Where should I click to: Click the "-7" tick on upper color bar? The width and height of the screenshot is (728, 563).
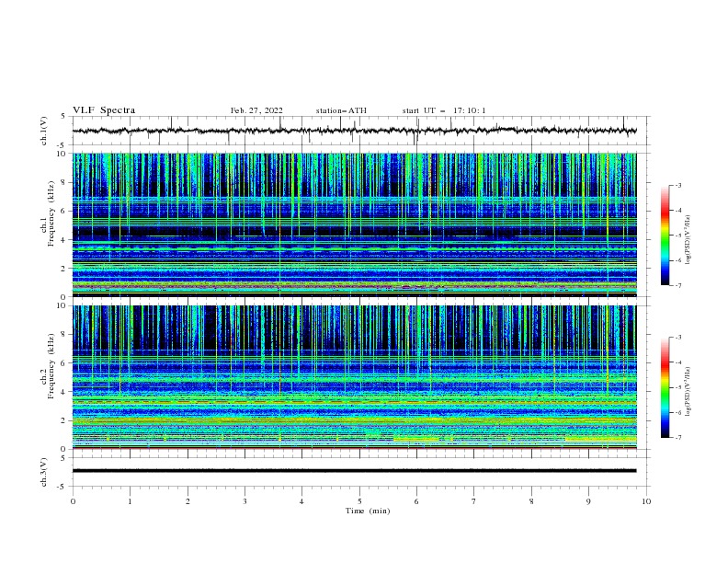coord(678,285)
